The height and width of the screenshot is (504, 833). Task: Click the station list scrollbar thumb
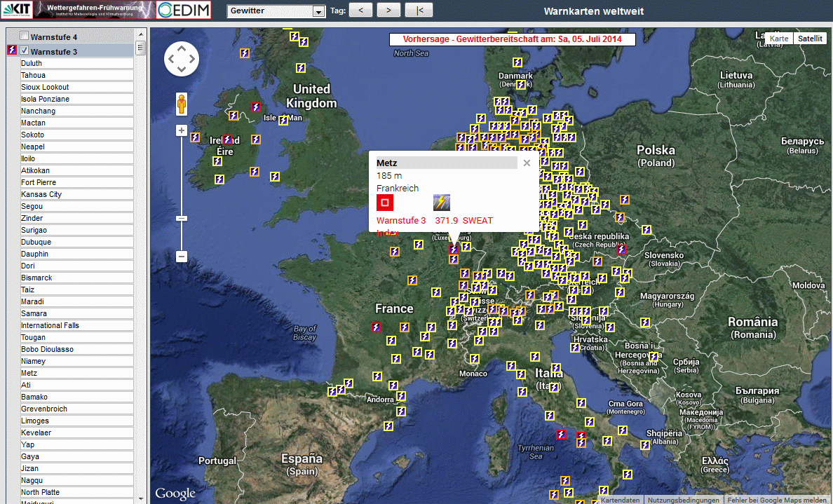pos(141,48)
